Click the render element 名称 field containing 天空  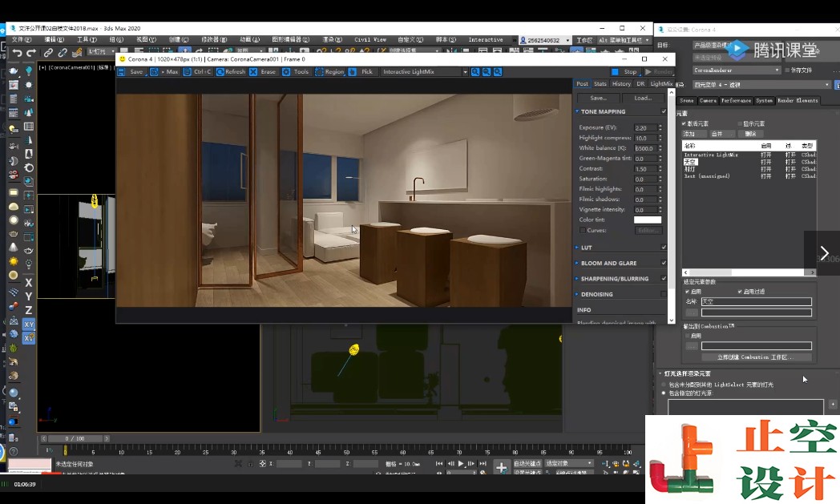coord(757,301)
